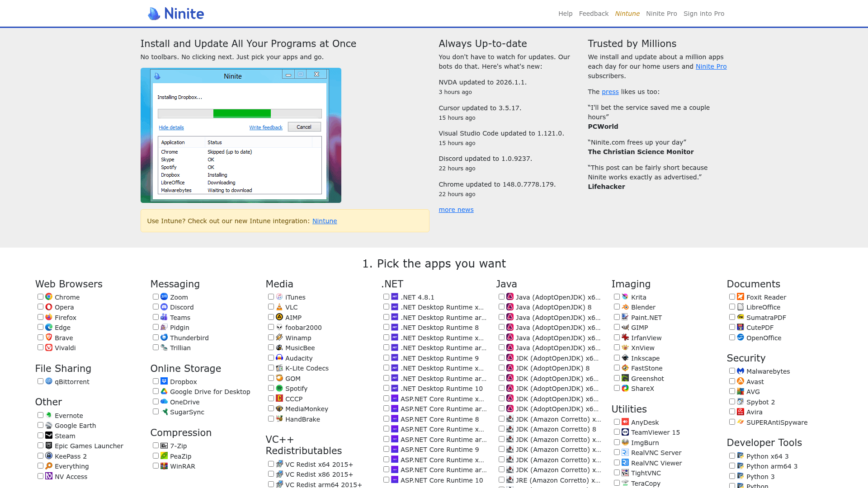
Task: Click the Chrome browser icon
Action: point(49,297)
